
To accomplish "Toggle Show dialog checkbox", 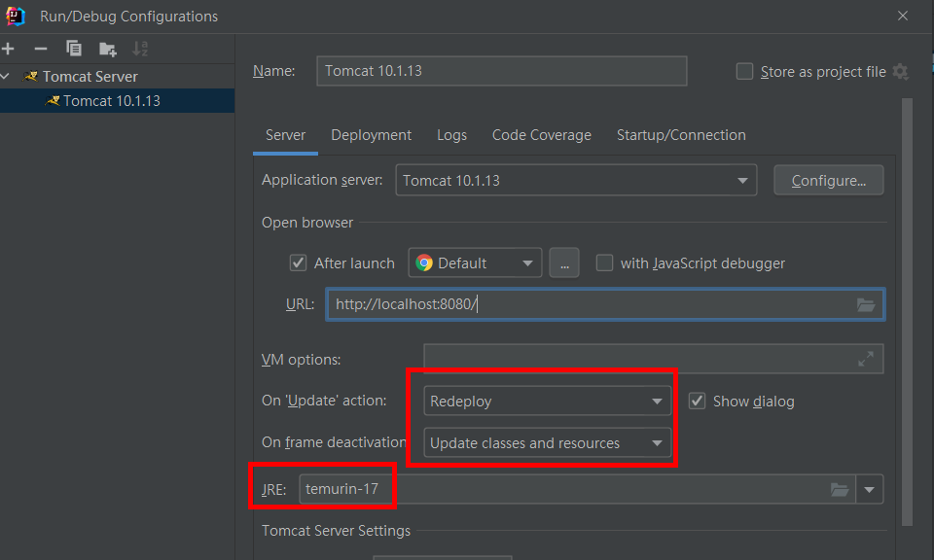I will [x=697, y=401].
